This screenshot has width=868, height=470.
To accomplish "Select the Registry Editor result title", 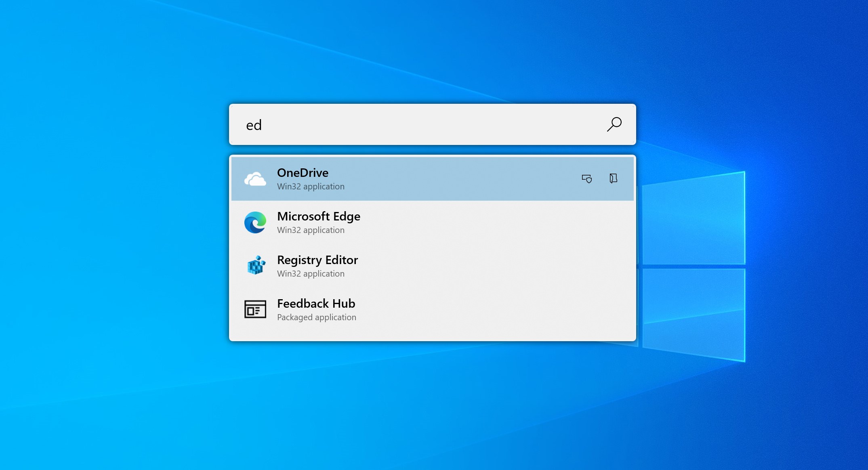I will (x=317, y=260).
